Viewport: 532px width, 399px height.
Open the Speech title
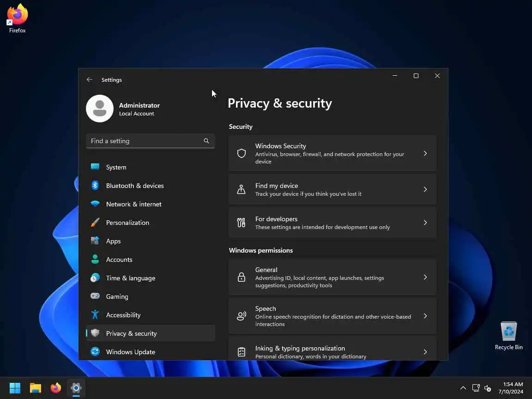click(x=266, y=308)
